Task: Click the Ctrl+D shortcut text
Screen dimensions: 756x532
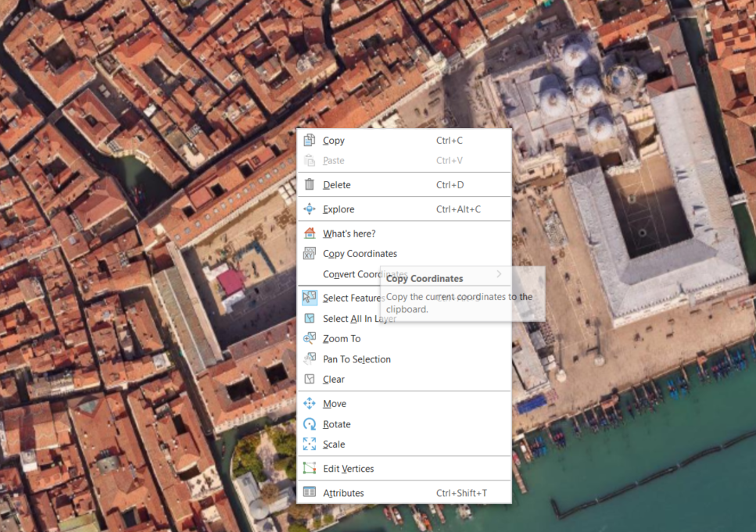Action: [450, 184]
